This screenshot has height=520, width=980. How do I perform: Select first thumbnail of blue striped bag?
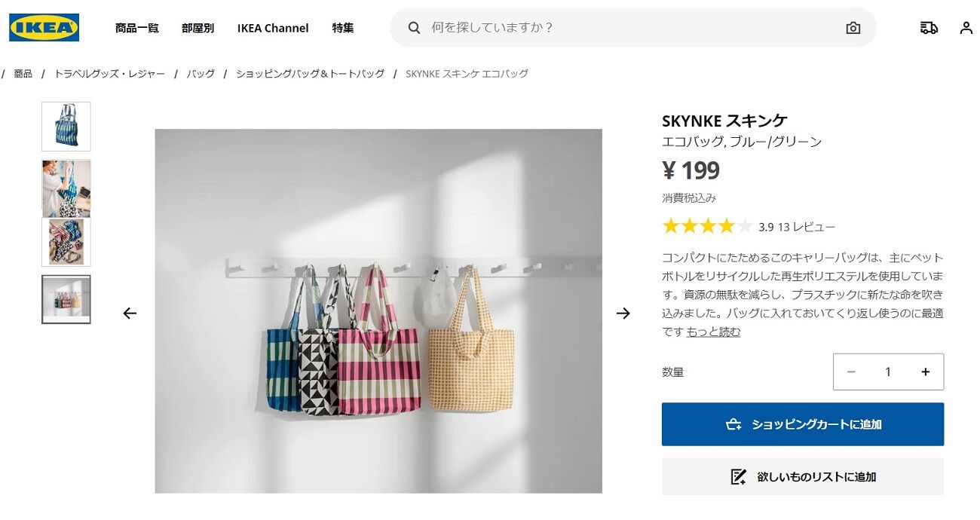point(66,127)
